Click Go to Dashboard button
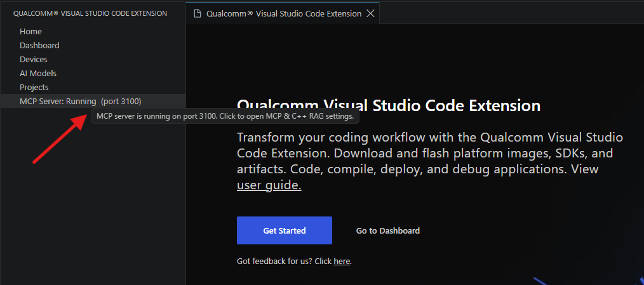The image size is (644, 285). (x=387, y=231)
